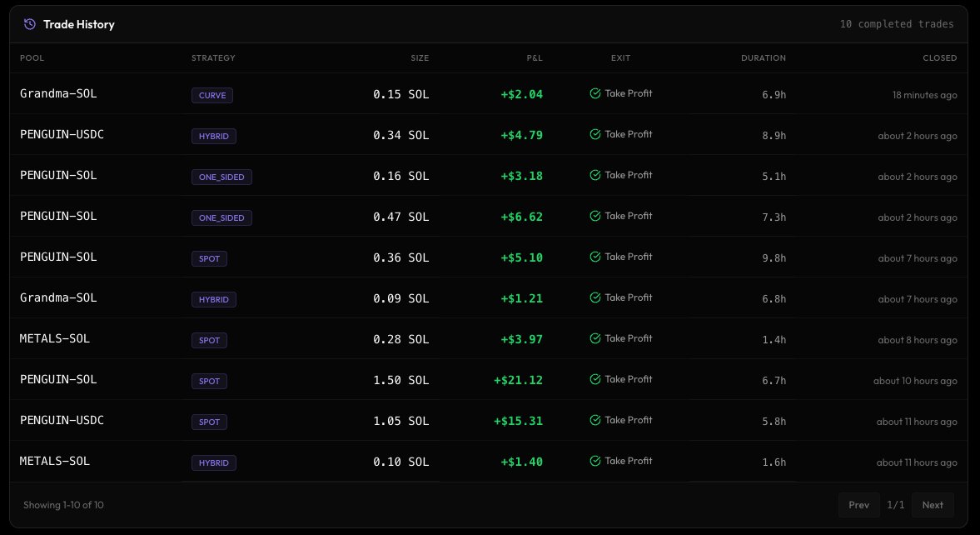
Task: Click the ONE_SIDED badge in the 0.16 SOL row
Action: (x=221, y=177)
